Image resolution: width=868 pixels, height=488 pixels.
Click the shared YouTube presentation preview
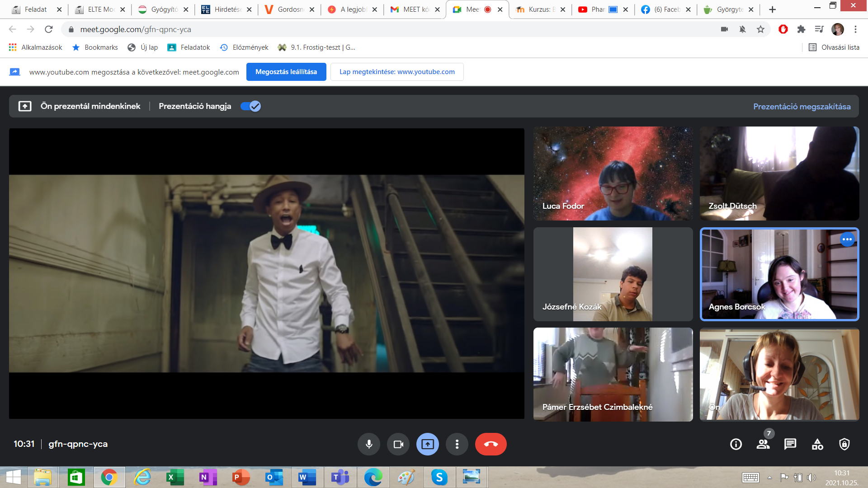(267, 273)
